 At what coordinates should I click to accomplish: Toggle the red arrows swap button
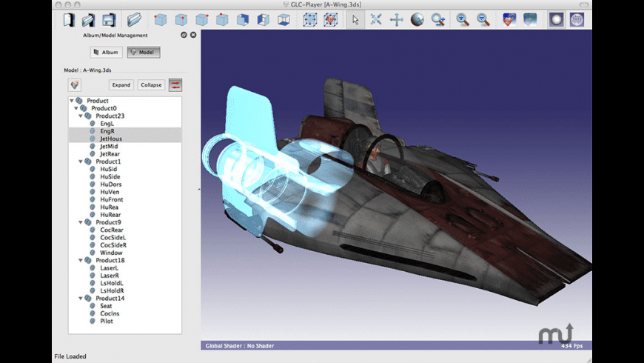coord(175,85)
